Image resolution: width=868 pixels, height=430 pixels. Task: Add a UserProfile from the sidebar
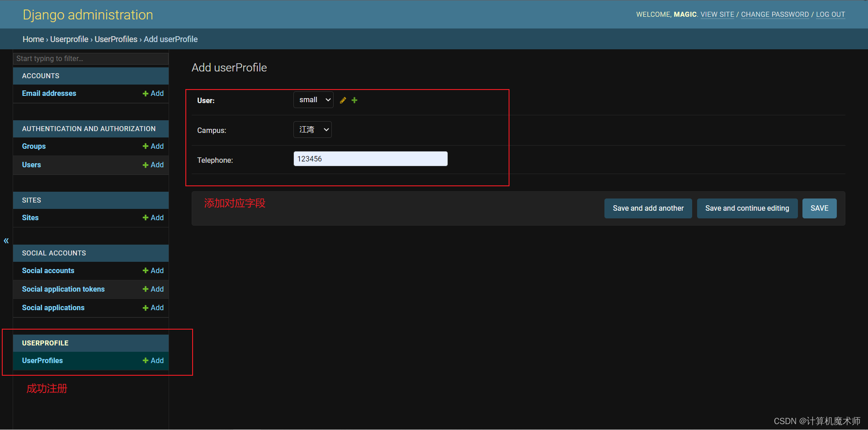153,360
